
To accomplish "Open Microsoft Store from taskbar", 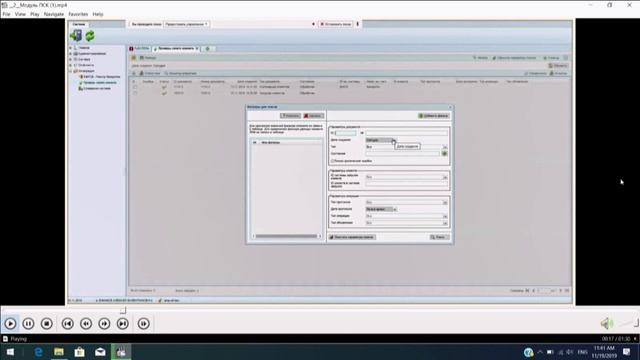I will tap(80, 352).
